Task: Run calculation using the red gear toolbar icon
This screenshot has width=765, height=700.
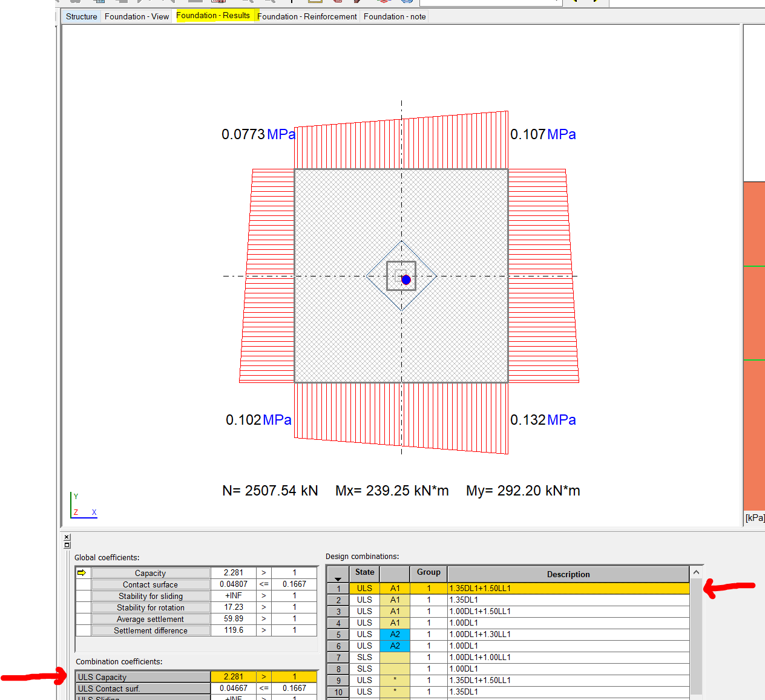Action: [x=383, y=2]
